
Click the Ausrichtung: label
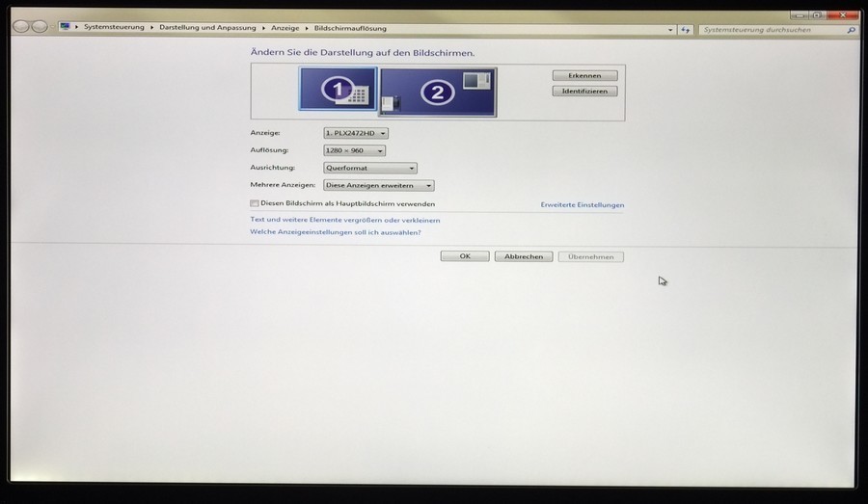click(272, 167)
